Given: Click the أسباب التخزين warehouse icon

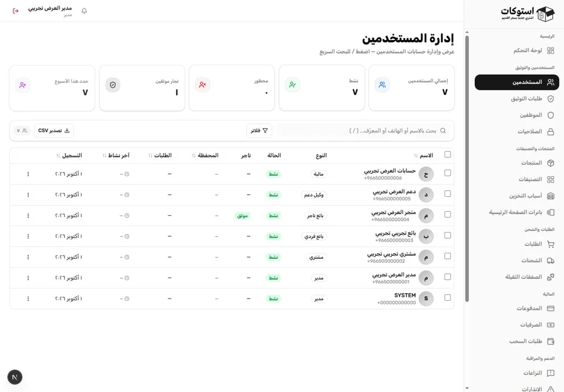Looking at the screenshot, I should point(550,196).
